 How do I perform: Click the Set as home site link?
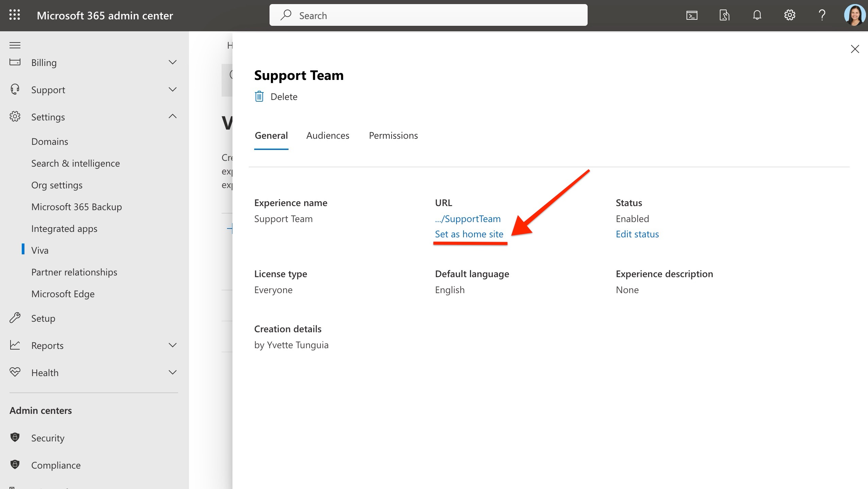pos(469,234)
